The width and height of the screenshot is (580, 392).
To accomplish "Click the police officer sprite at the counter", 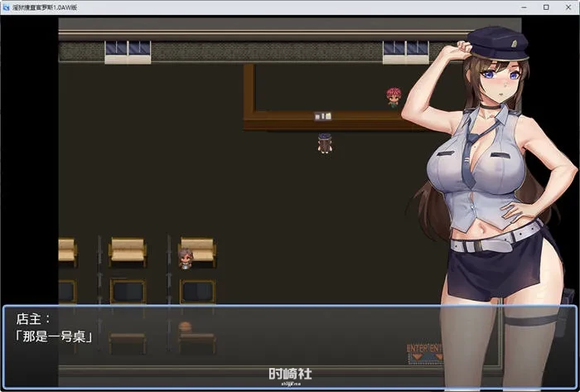I will coord(325,143).
